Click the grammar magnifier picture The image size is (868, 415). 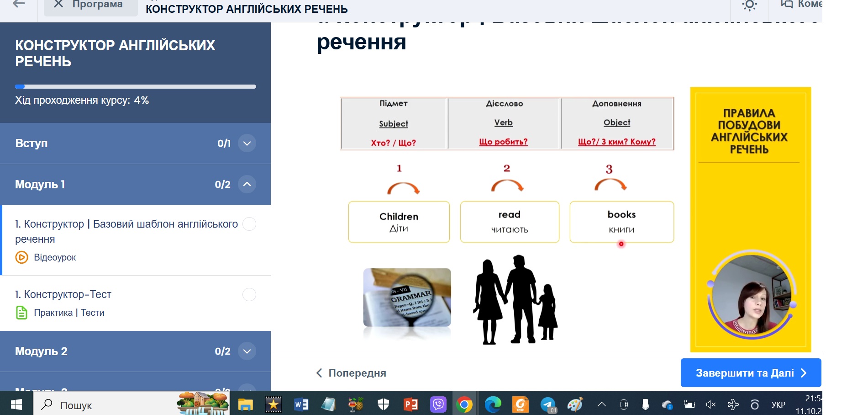click(x=407, y=298)
